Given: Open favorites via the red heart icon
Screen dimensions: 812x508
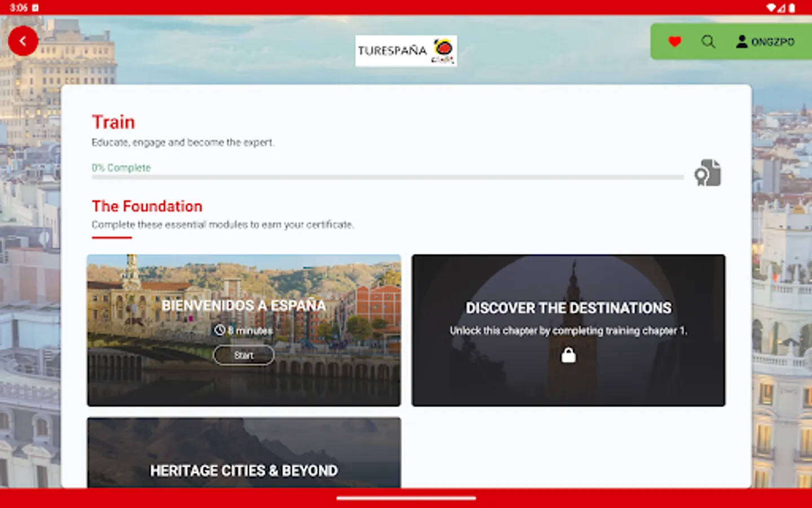Looking at the screenshot, I should pos(674,41).
